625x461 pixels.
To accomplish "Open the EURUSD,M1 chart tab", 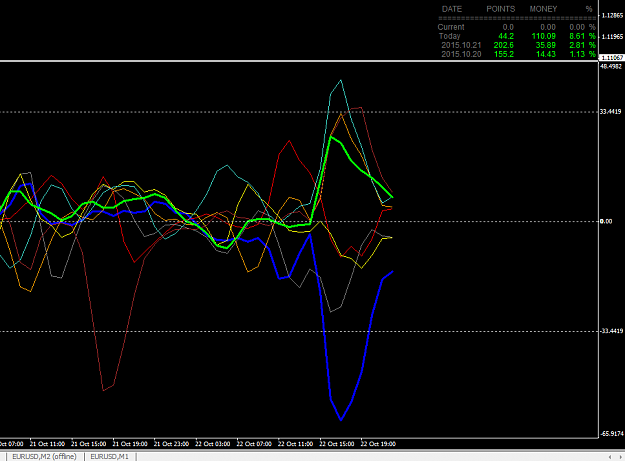I will 110,457.
